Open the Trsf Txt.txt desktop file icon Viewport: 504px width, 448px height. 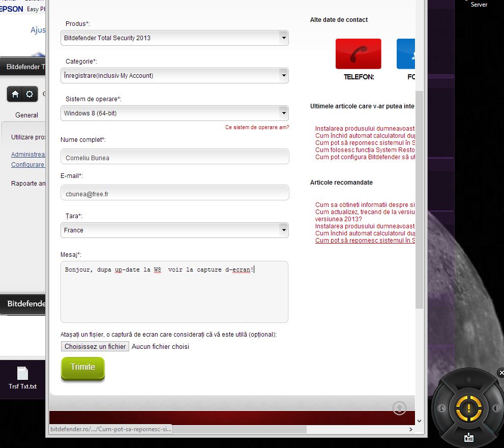tap(22, 378)
